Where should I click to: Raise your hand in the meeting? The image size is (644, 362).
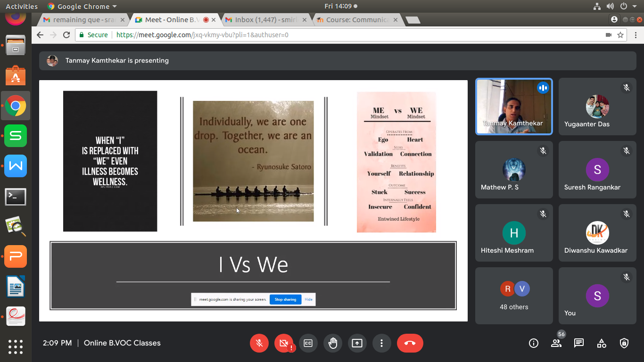[333, 343]
